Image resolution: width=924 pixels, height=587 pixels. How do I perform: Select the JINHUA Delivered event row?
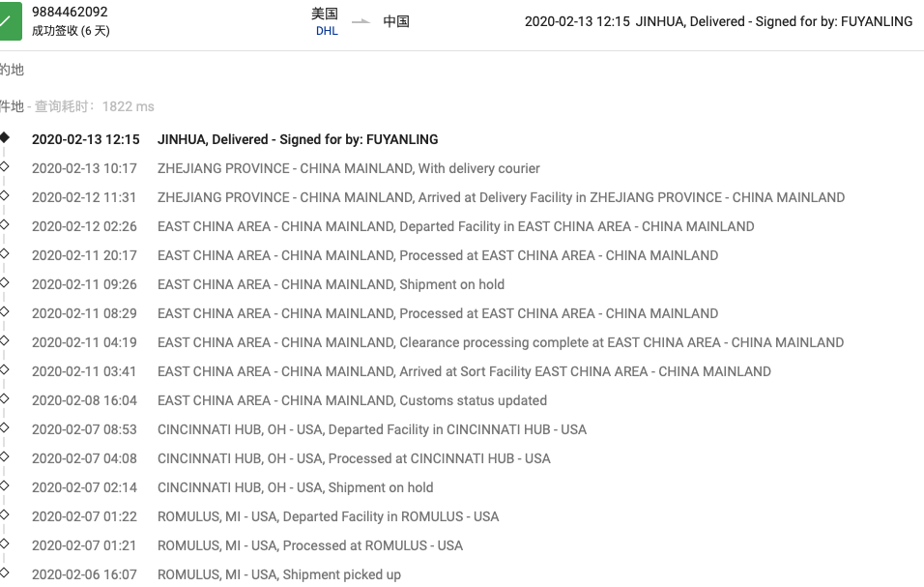235,139
